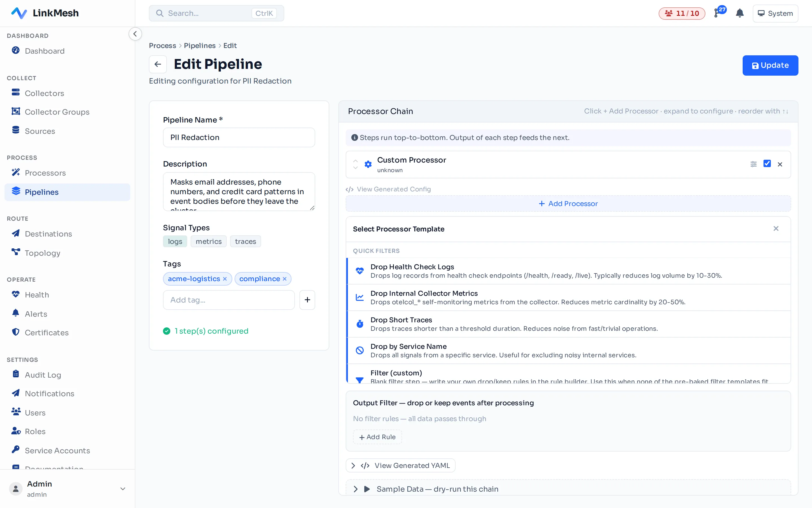The width and height of the screenshot is (812, 508).
Task: Open the Admin user menu chevron
Action: (123, 489)
